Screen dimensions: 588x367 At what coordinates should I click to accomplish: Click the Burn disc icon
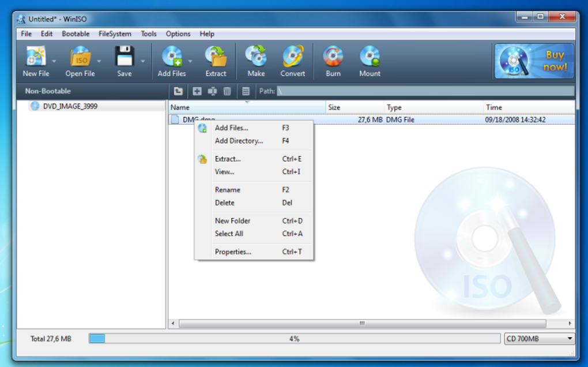point(333,57)
